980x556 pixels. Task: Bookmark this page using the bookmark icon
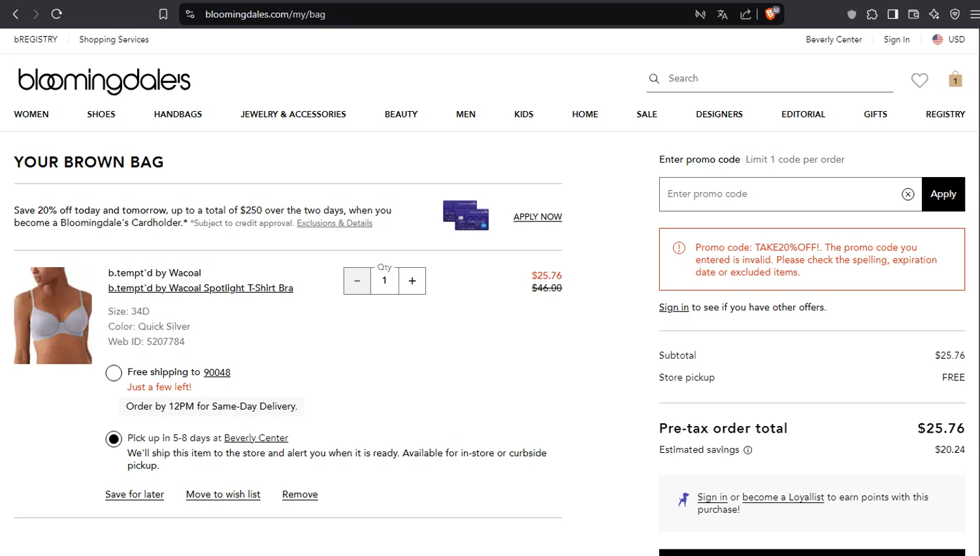163,14
